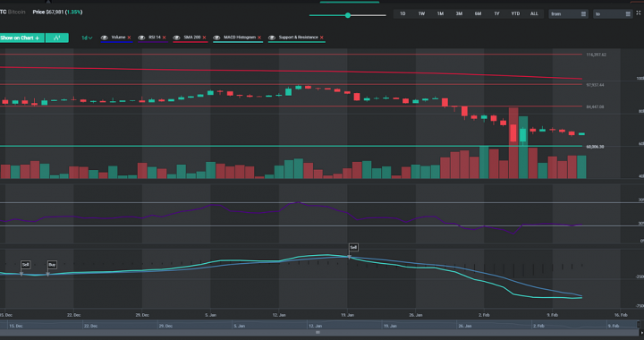Remove the Volume indicator
This screenshot has height=340, width=644.
[x=129, y=38]
